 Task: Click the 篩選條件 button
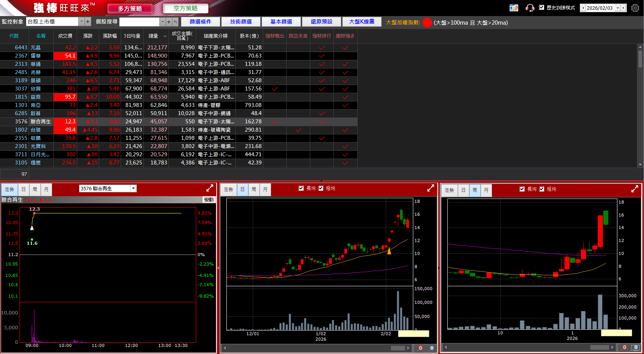200,22
